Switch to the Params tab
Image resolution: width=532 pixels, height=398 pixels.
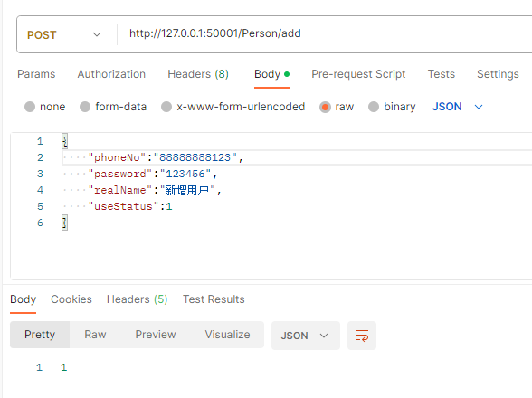[x=36, y=74]
